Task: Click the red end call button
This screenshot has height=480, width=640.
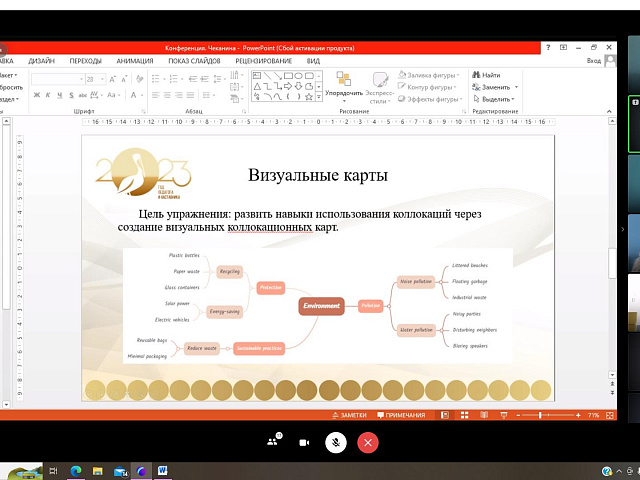Action: pos(368,441)
